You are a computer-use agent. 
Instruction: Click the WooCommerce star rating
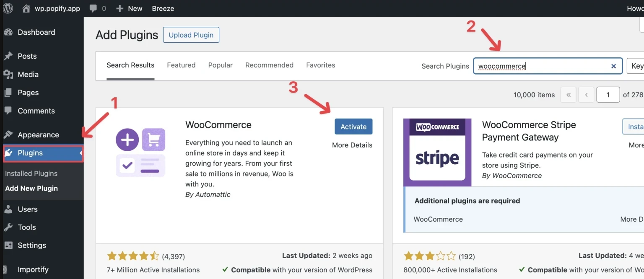133,256
